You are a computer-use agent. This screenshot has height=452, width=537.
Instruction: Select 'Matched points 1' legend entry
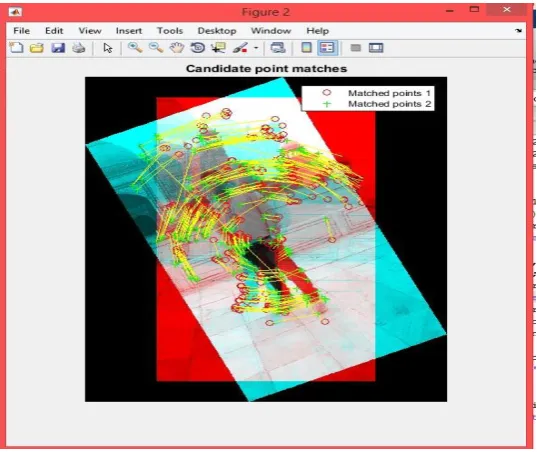(x=389, y=93)
